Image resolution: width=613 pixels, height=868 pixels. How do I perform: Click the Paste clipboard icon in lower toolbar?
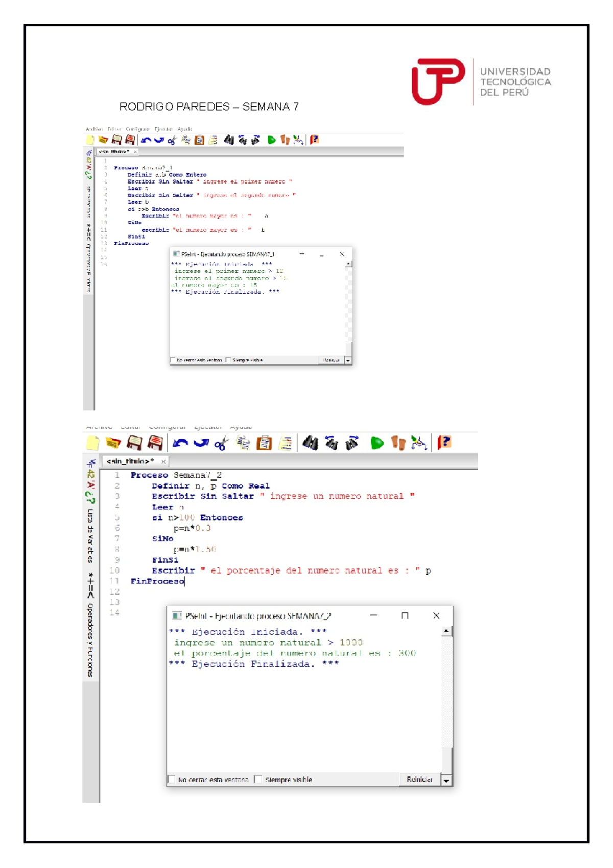pyautogui.click(x=264, y=443)
